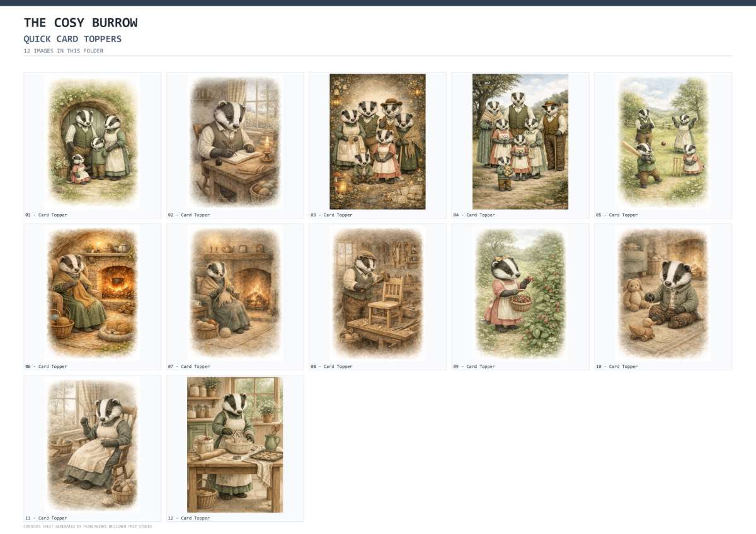Image resolution: width=756 pixels, height=534 pixels.
Task: Click the '01 - Card Topper' caption
Action: click(46, 215)
